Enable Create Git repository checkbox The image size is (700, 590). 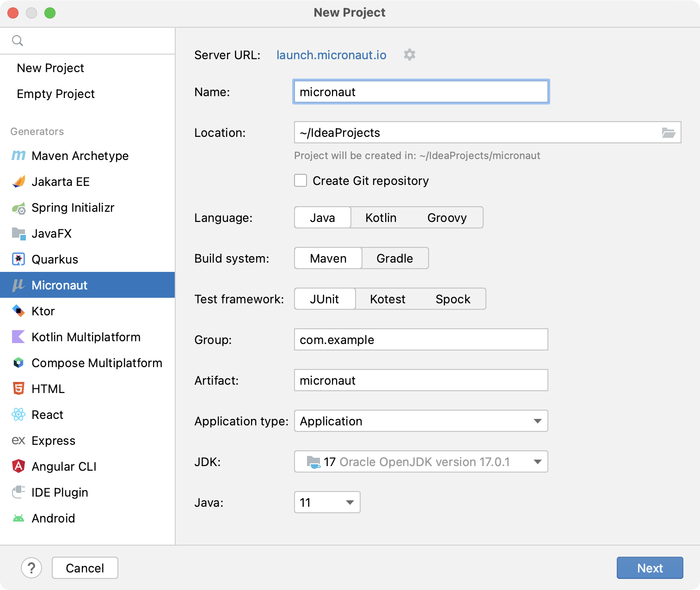(301, 180)
